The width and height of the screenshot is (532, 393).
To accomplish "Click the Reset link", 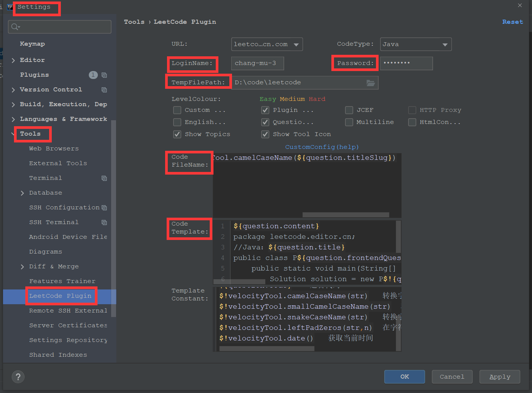I will 513,22.
